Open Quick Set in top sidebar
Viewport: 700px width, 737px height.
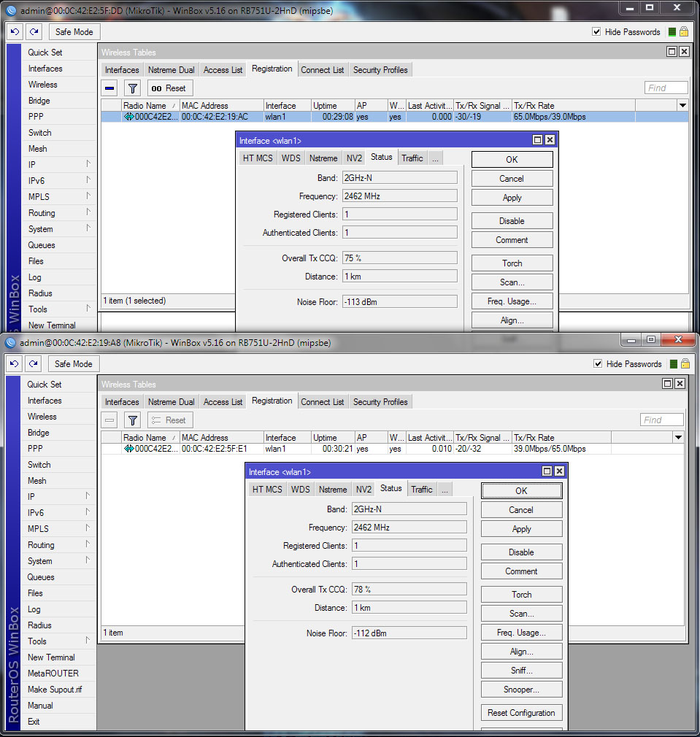[45, 52]
